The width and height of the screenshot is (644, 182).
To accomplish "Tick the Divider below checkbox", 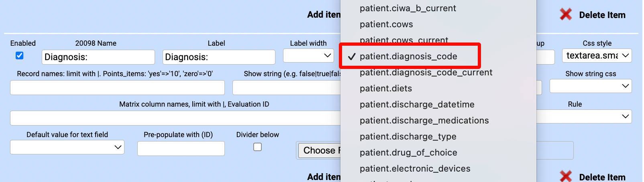I will point(257,147).
